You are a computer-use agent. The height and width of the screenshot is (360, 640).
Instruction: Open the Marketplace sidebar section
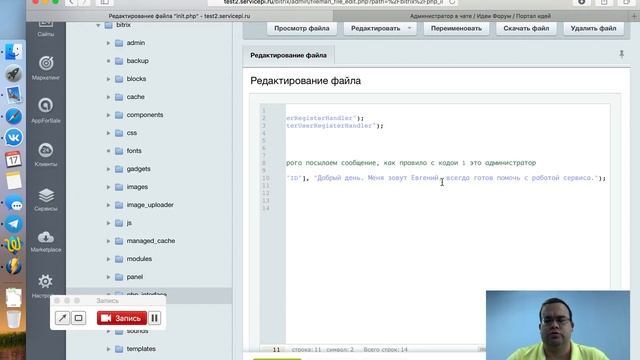coord(46,242)
